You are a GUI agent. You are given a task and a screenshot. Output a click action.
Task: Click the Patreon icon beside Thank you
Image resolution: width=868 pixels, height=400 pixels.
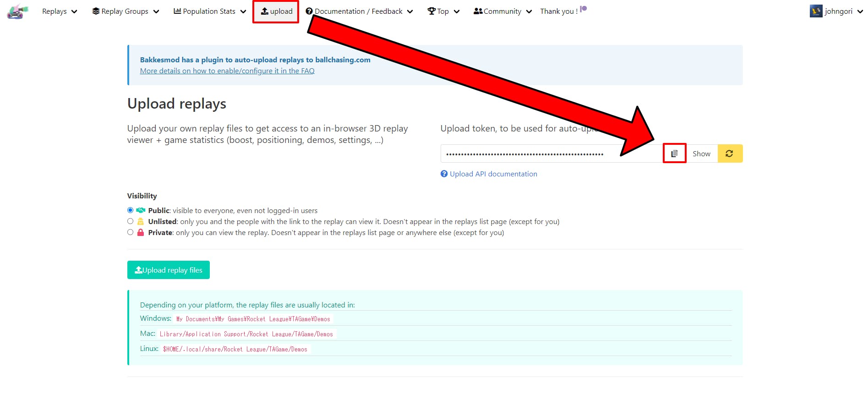584,9
